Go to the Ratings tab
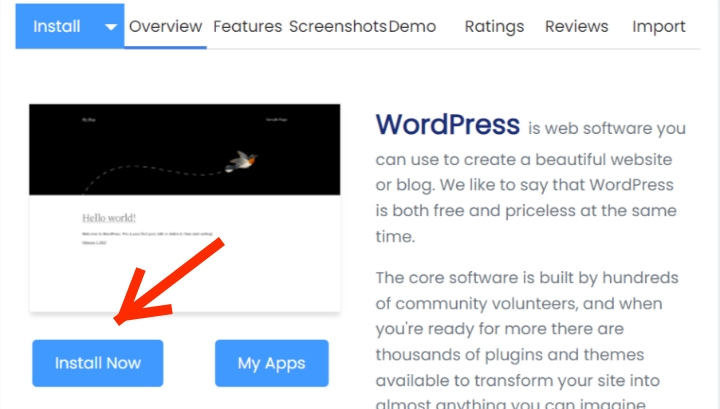This screenshot has height=409, width=720. coord(494,26)
